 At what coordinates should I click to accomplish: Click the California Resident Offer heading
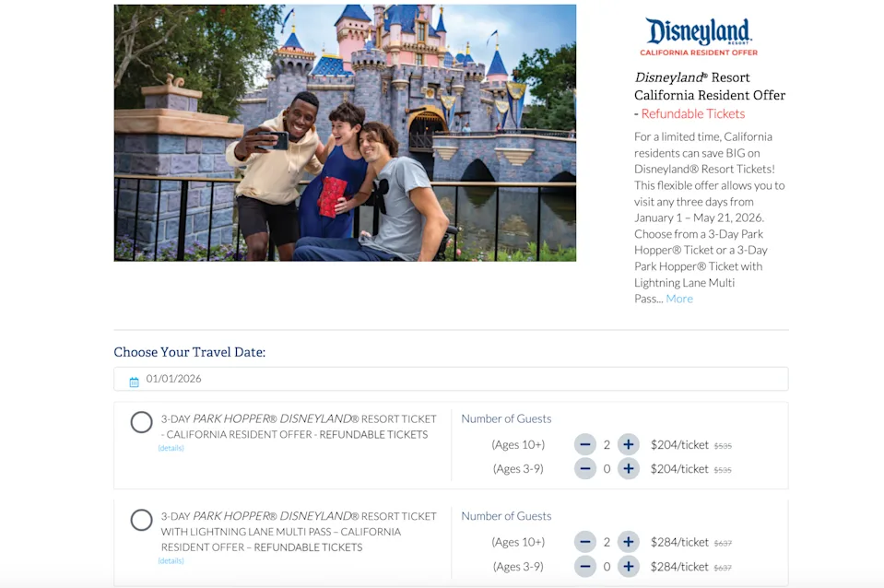[709, 95]
